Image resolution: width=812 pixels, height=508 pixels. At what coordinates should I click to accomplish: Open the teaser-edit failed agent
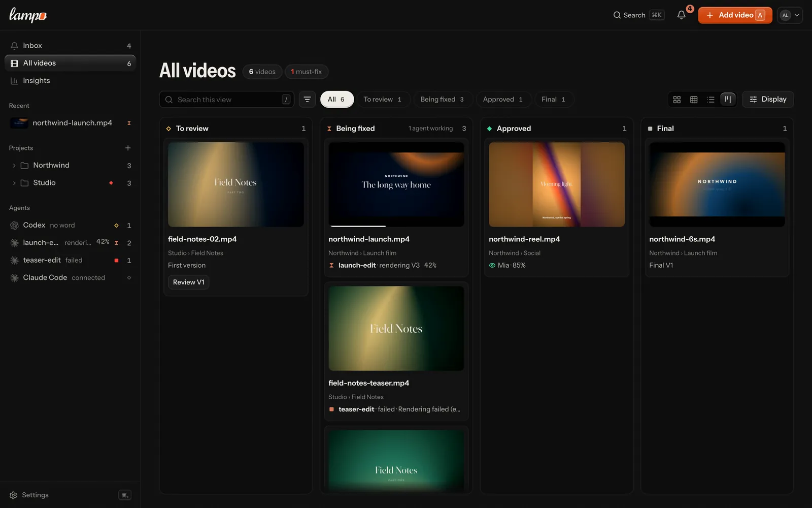click(x=70, y=261)
